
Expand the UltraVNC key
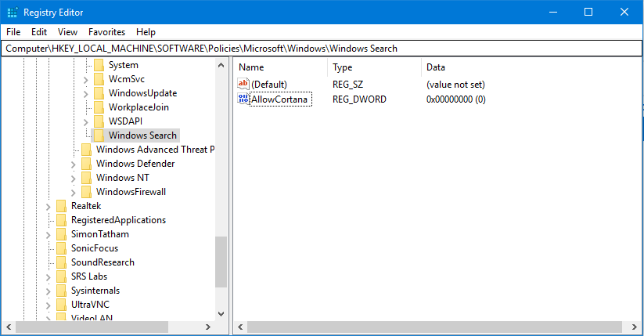(x=48, y=305)
